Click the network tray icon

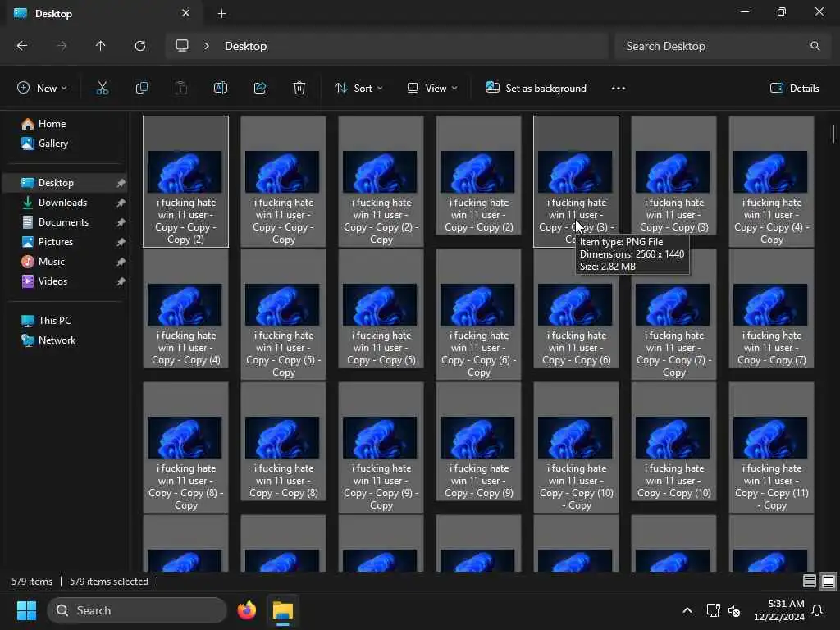click(x=713, y=610)
